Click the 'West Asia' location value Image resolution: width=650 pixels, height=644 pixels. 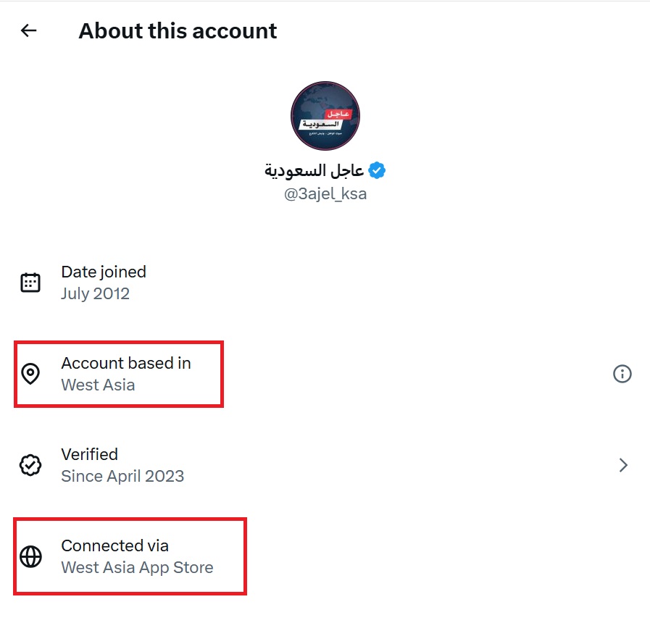pos(98,385)
